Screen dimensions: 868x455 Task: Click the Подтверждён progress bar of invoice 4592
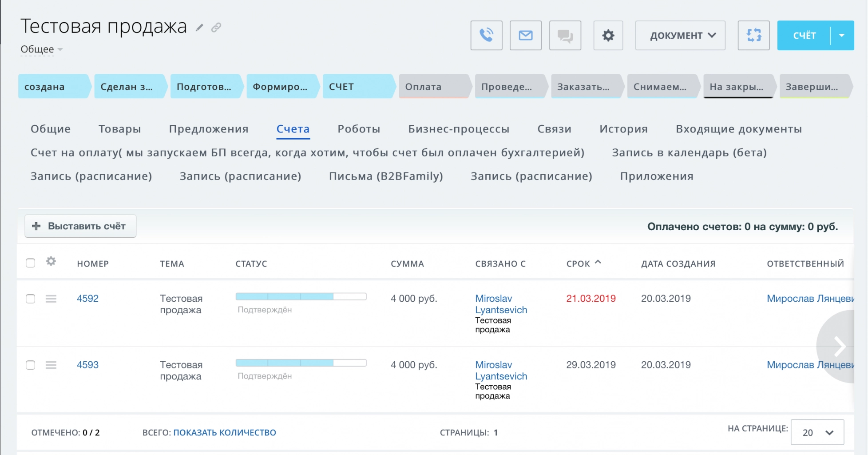[301, 296]
